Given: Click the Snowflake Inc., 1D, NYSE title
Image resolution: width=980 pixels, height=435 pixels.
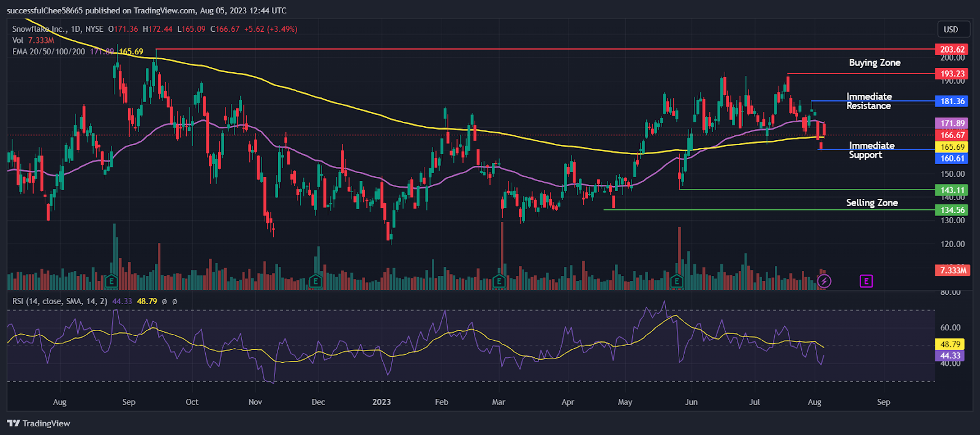Looking at the screenshot, I should click(x=58, y=29).
